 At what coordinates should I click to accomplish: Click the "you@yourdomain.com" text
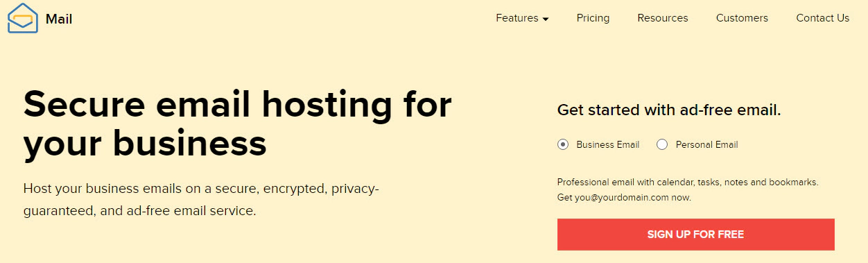coord(611,198)
